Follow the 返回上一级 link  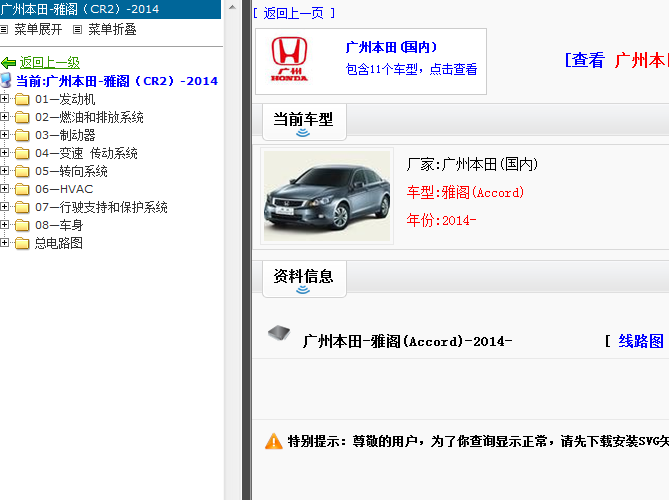49,63
